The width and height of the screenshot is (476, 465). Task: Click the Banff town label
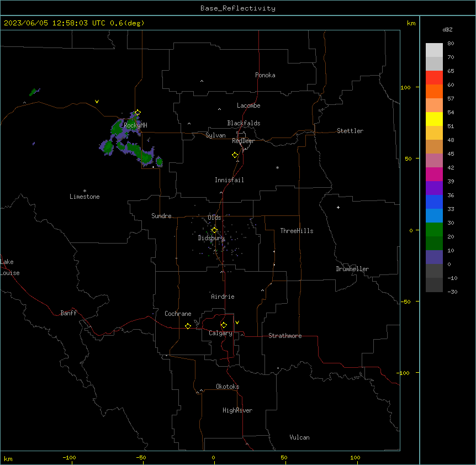click(x=68, y=313)
